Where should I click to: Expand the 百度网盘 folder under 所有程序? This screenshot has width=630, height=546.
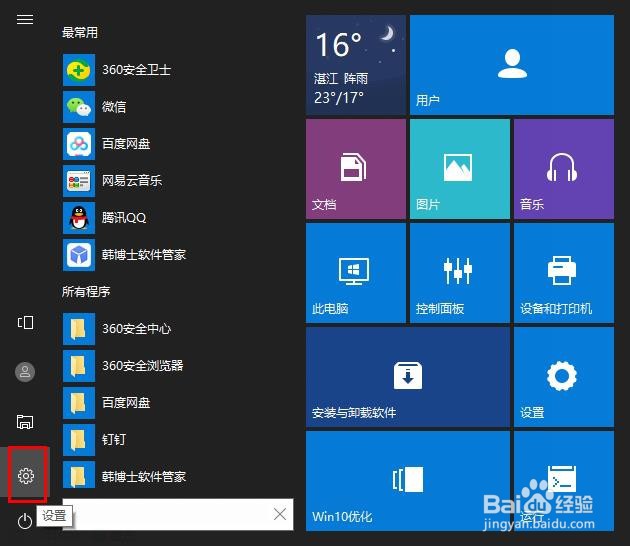107,403
